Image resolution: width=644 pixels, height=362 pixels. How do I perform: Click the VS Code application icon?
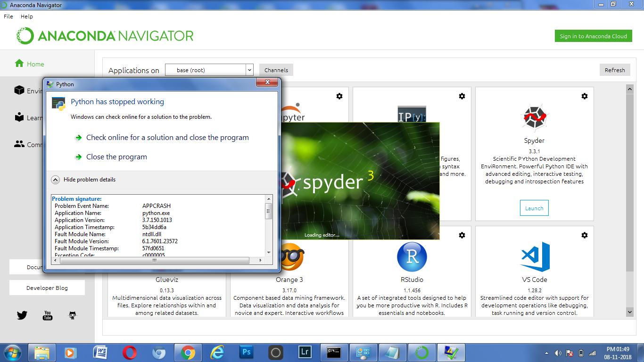(534, 257)
